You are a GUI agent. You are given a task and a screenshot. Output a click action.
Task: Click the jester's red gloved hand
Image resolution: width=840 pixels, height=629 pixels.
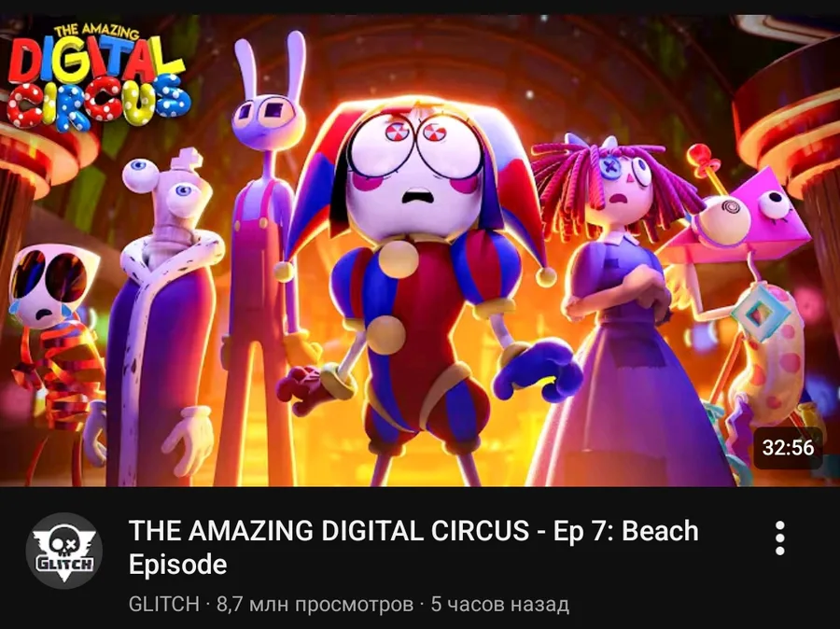coord(305,387)
